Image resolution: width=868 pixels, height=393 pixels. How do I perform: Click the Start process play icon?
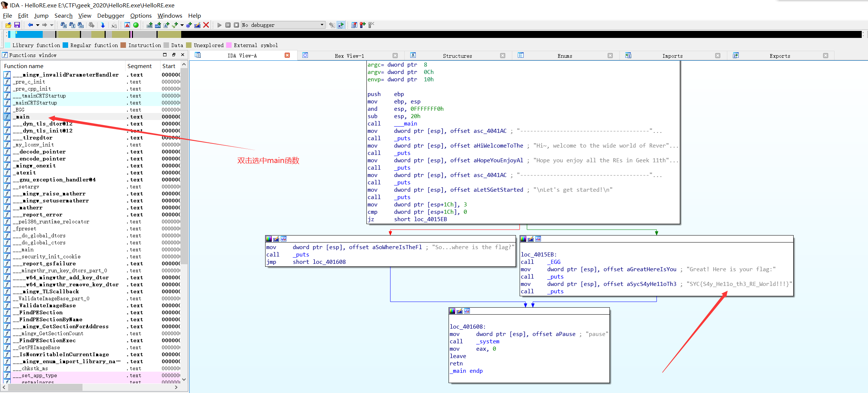(x=219, y=25)
